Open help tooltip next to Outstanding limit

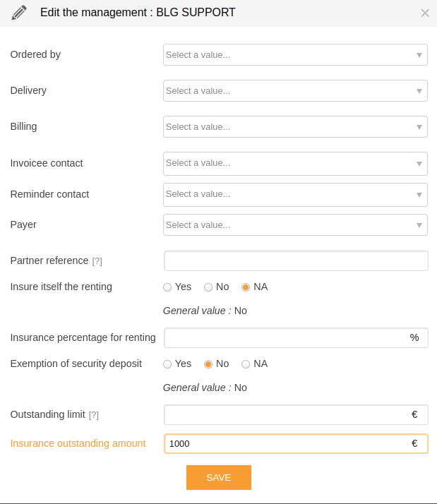(94, 415)
